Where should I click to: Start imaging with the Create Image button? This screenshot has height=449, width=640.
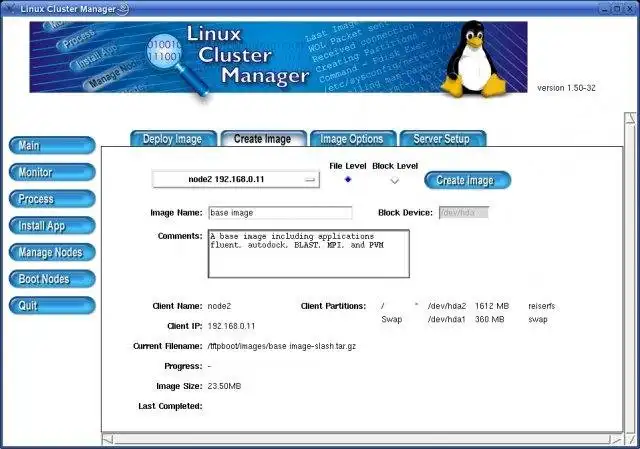[467, 180]
